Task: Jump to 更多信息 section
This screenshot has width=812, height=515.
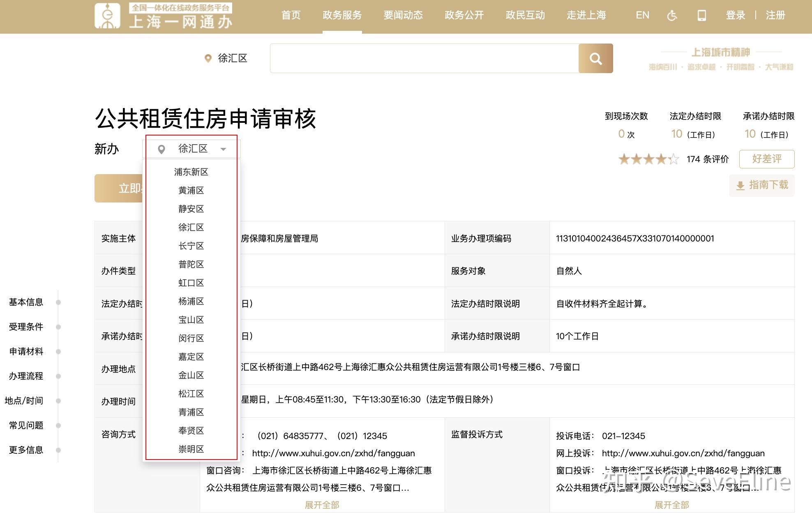Action: tap(26, 450)
